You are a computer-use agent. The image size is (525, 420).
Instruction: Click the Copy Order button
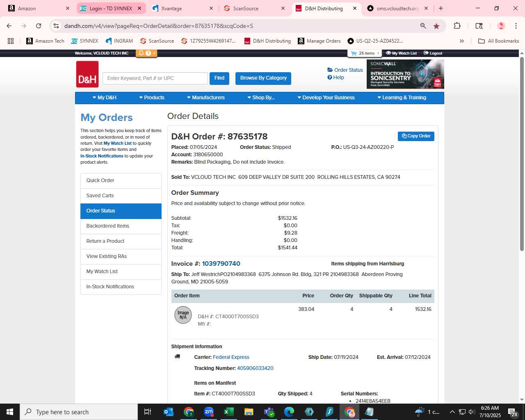click(x=416, y=136)
